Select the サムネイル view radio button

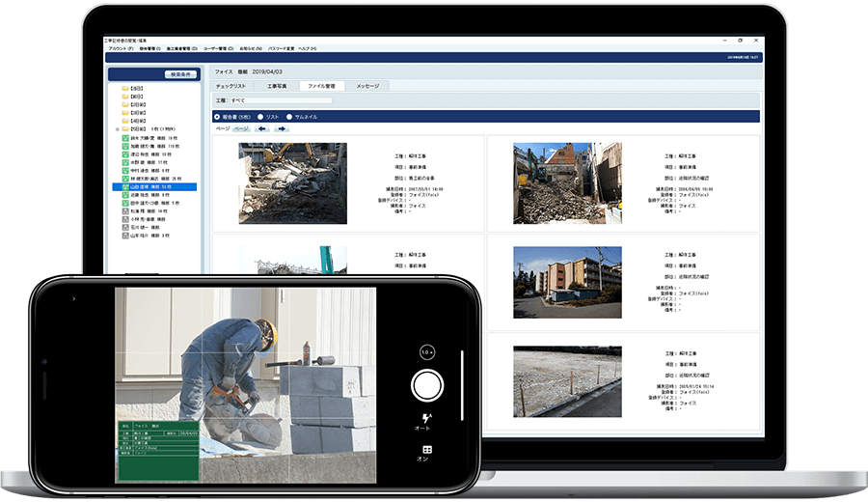(x=288, y=116)
